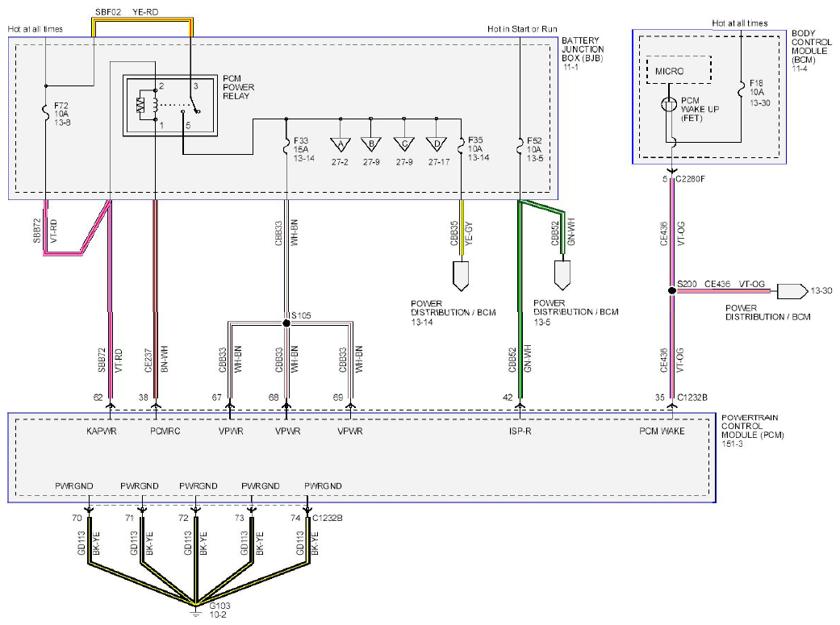Click the 'BODY CONTROL MODULE (BCM)' title

[812, 47]
